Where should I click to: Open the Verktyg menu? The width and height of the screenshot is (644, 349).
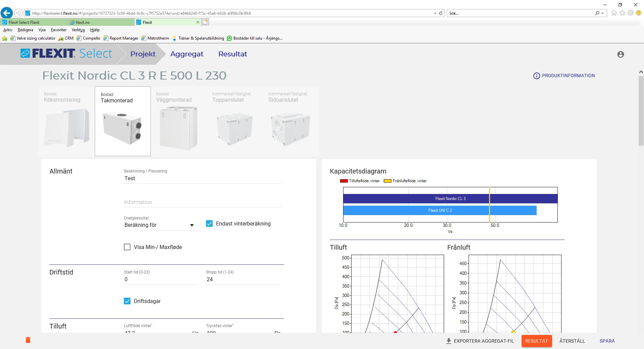click(78, 30)
